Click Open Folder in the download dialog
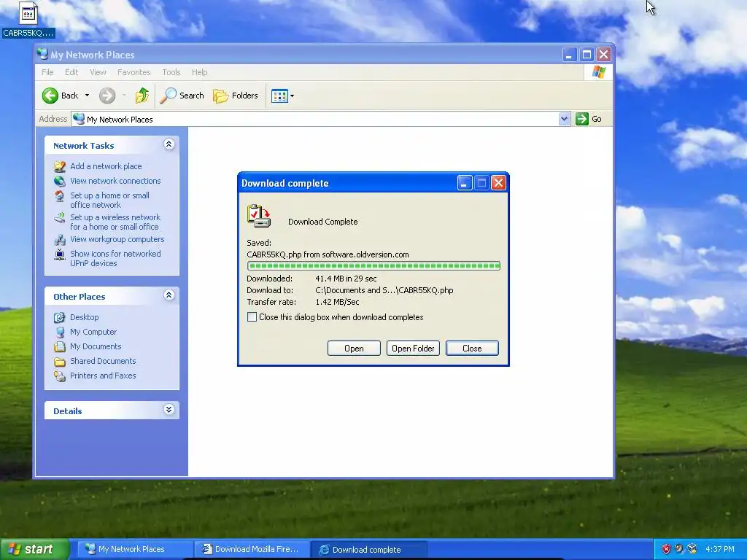The image size is (747, 560). coord(413,348)
